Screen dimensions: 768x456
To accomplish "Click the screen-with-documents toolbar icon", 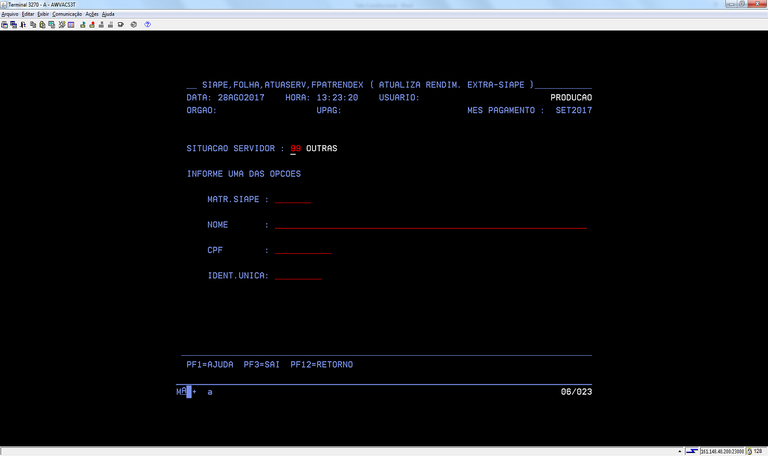I will pos(51,24).
